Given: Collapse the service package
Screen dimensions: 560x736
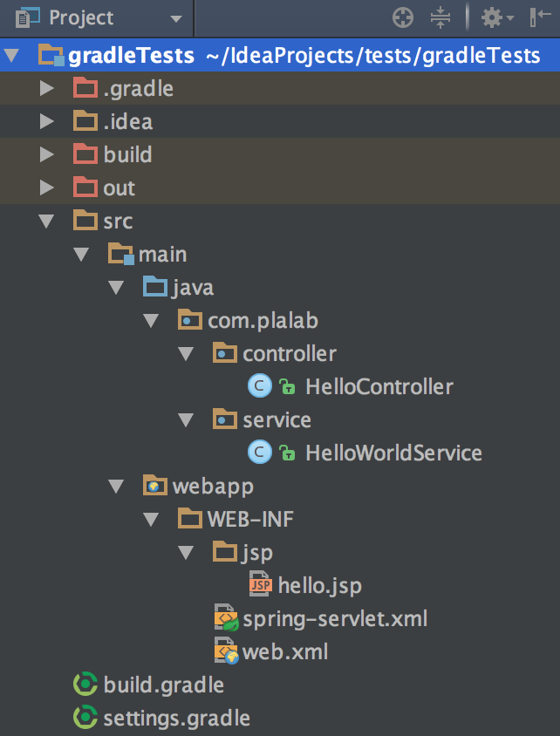Looking at the screenshot, I should tap(186, 420).
